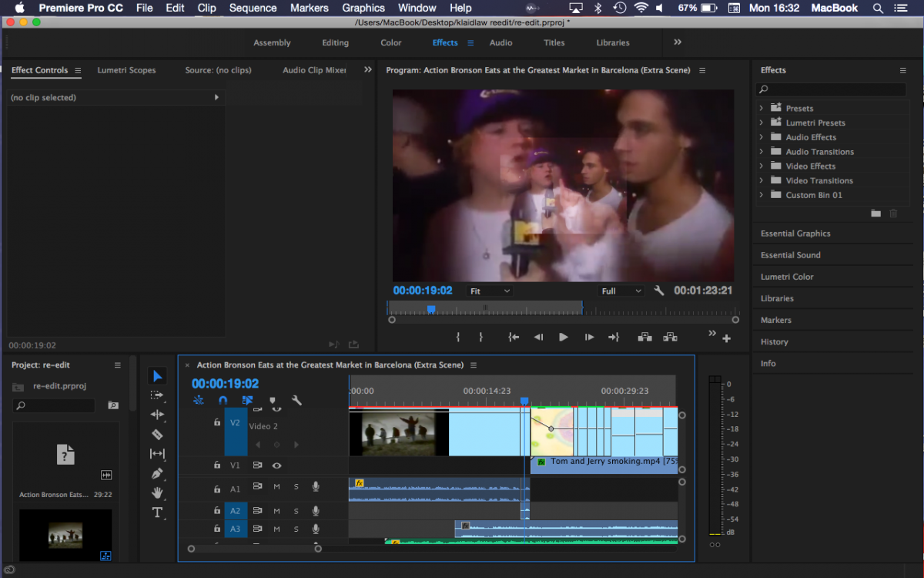Pick the Hand tool
This screenshot has width=924, height=578.
tap(157, 492)
